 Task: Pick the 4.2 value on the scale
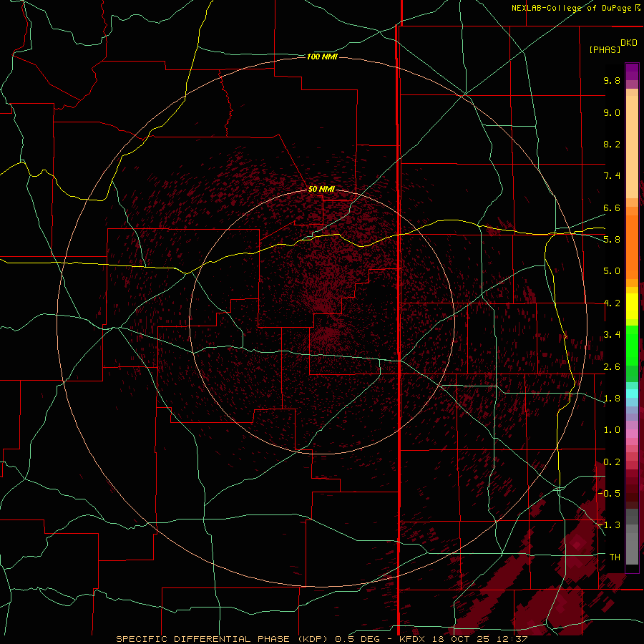click(x=612, y=303)
